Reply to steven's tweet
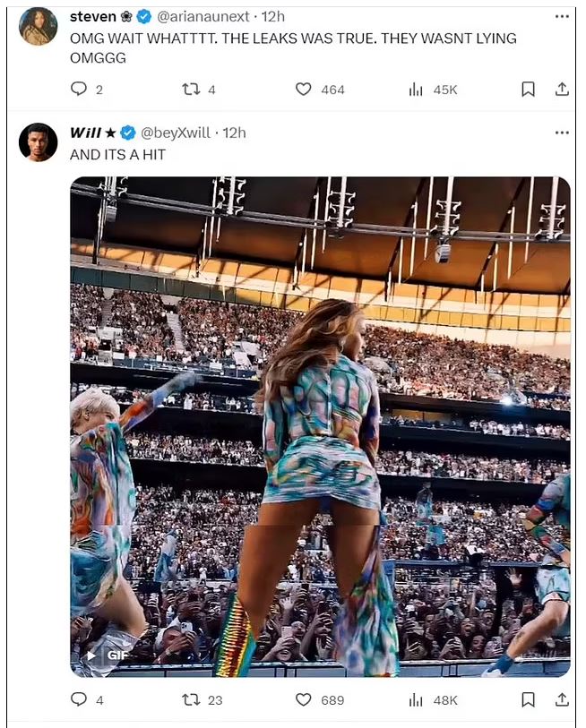 (79, 90)
